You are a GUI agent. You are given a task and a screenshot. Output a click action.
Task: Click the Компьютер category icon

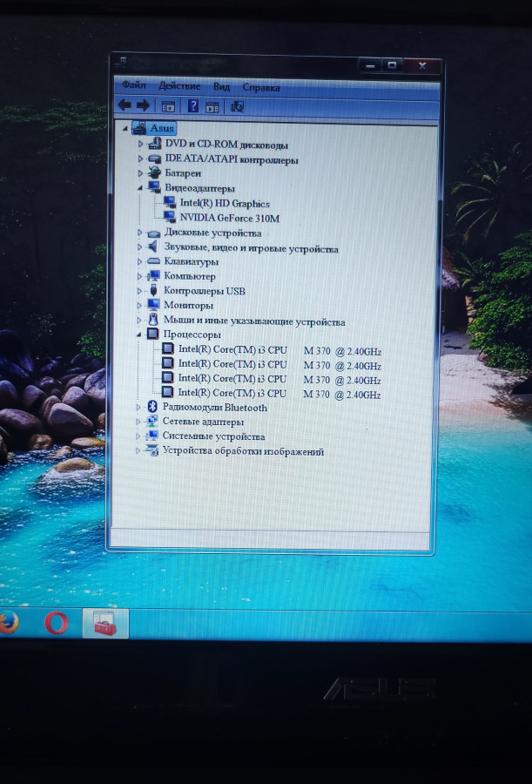click(153, 275)
